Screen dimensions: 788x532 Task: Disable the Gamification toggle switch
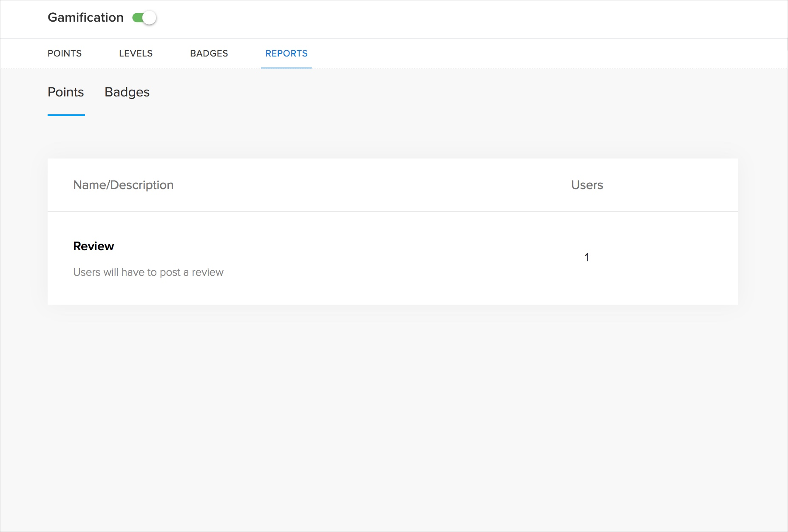click(x=144, y=18)
